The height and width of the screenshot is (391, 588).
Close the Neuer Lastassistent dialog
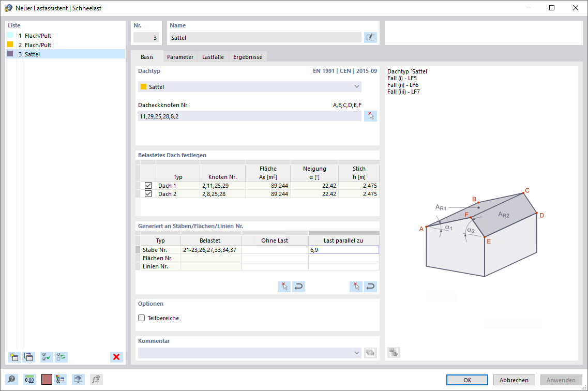coord(575,8)
